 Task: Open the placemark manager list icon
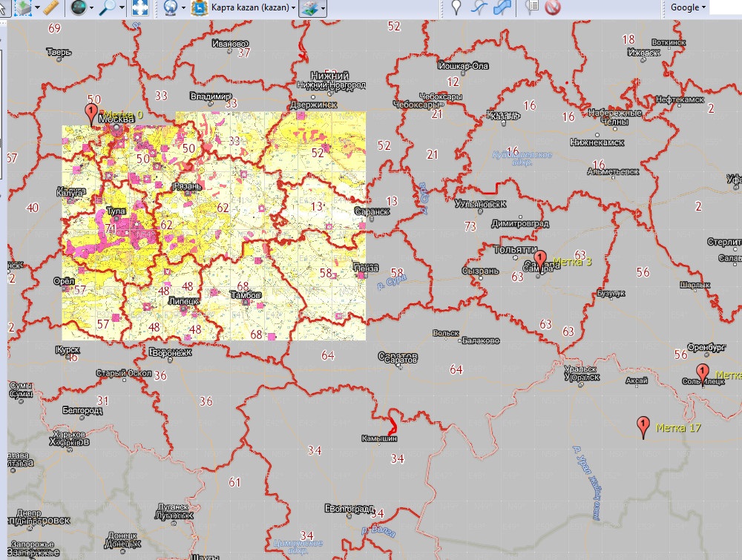(x=531, y=8)
